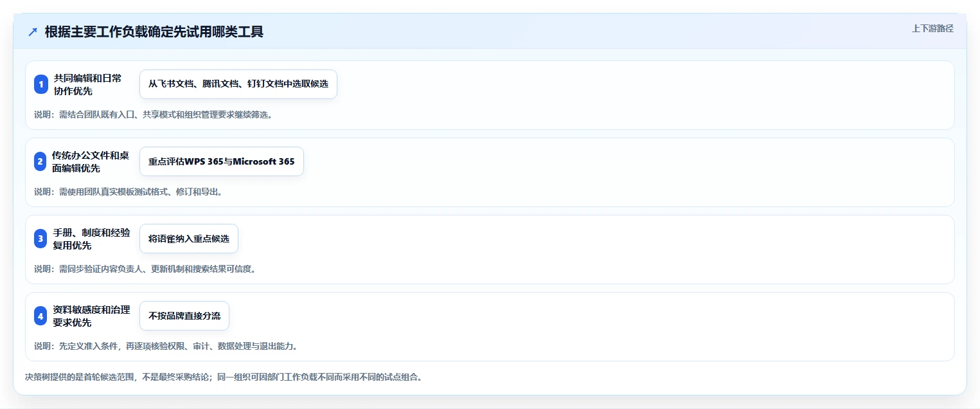The width and height of the screenshot is (980, 409).
Task: Click the 共同编辑和日常协作优先 label
Action: pyautogui.click(x=87, y=84)
